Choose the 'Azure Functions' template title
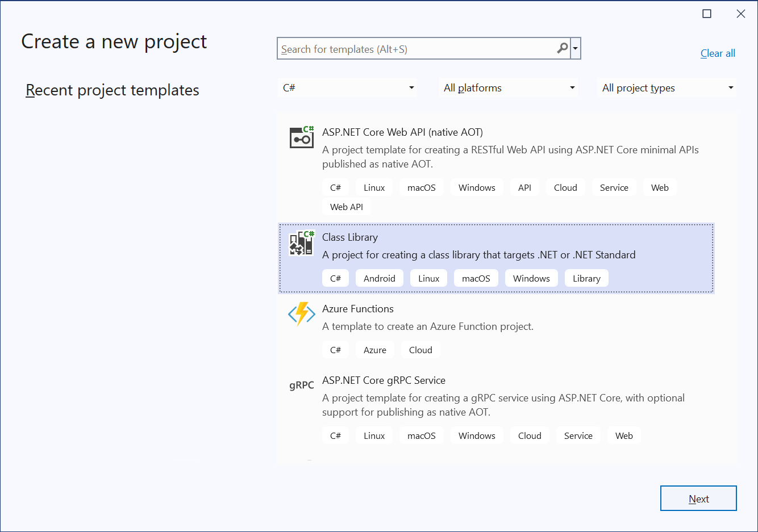Viewport: 758px width, 532px height. (358, 309)
